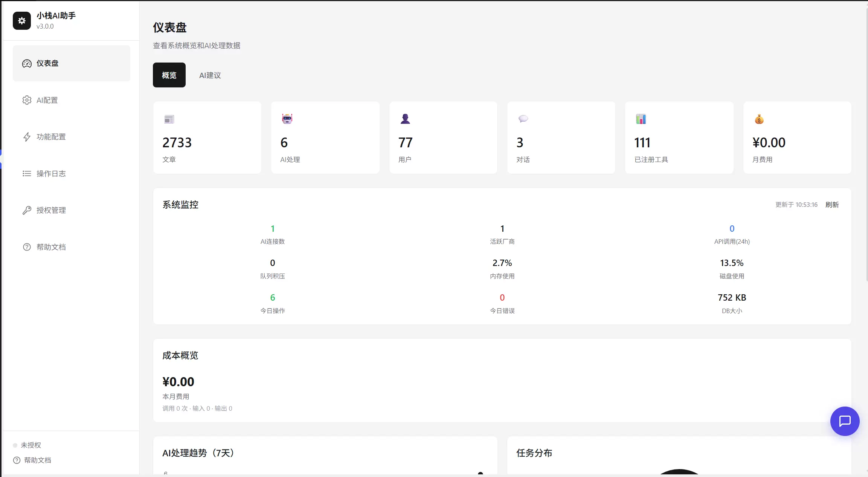868x477 pixels.
Task: Click the 功能配置 lightning bolt icon
Action: pyautogui.click(x=27, y=137)
